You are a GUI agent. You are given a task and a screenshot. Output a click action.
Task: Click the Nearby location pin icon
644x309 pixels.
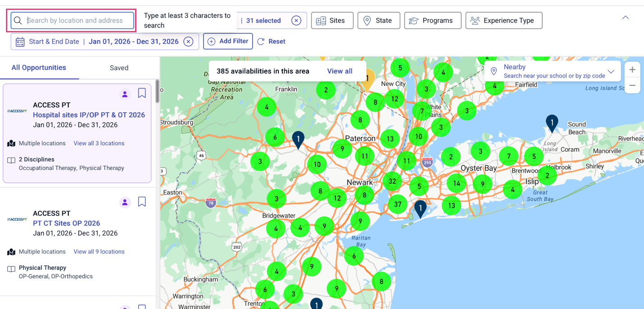pos(494,71)
